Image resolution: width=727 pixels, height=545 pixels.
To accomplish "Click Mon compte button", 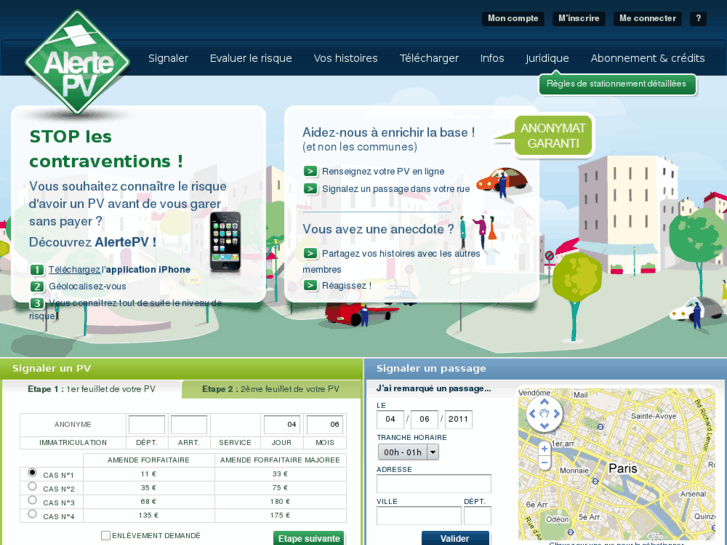I will coord(513,19).
